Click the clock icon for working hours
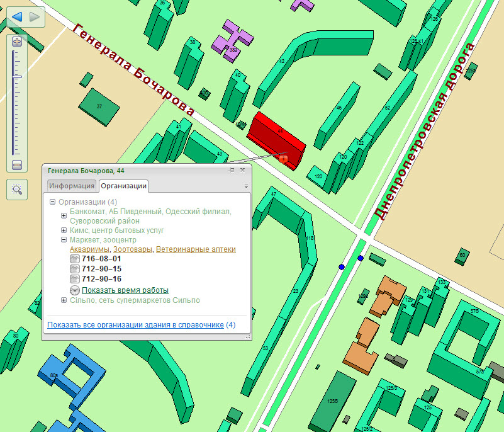 point(75,290)
